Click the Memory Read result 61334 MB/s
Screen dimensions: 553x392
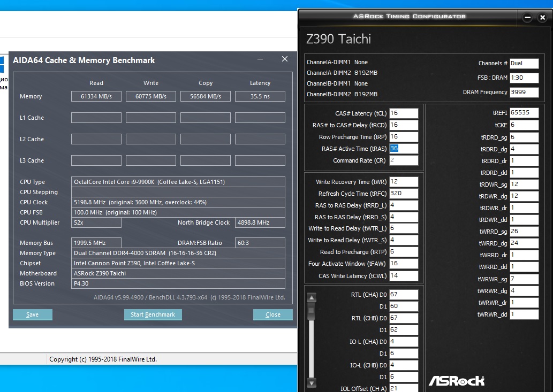pos(96,96)
